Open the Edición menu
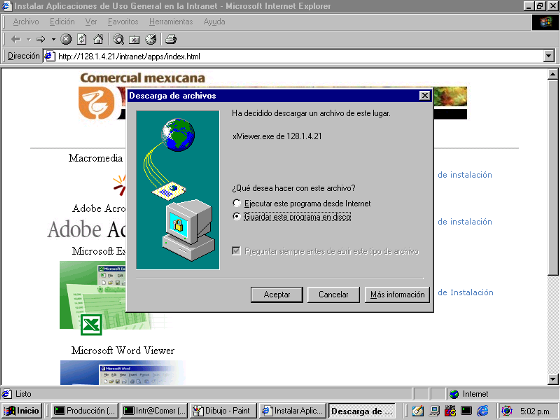The width and height of the screenshot is (560, 420). [62, 22]
